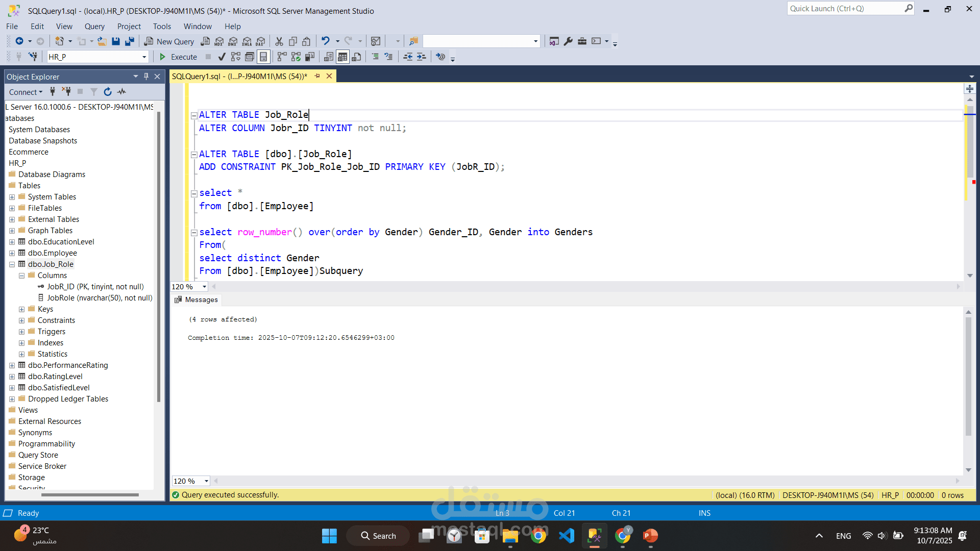Select the SQLQuery1.sql document tab

pos(239,76)
